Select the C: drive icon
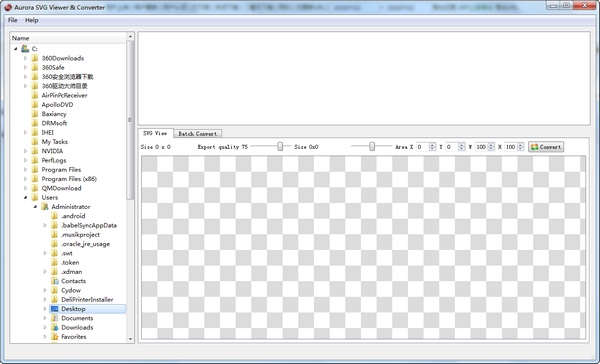The width and height of the screenshot is (600, 364). click(x=25, y=49)
